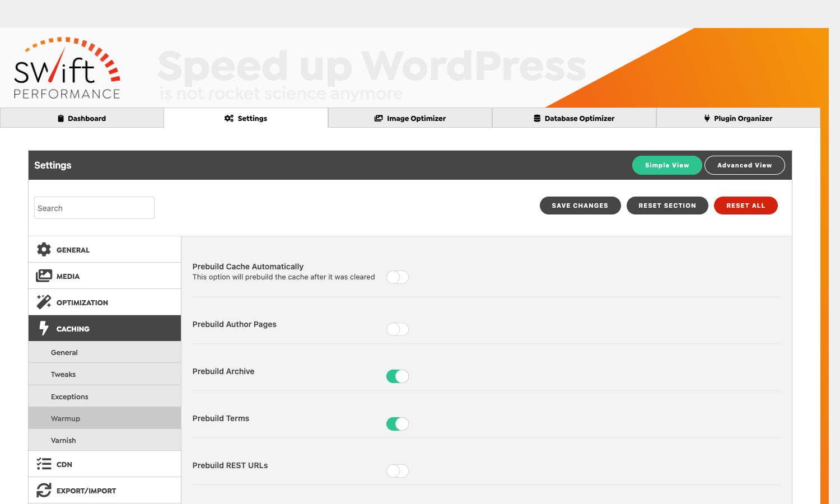Click the Media images icon in sidebar
840x504 pixels.
coord(44,276)
